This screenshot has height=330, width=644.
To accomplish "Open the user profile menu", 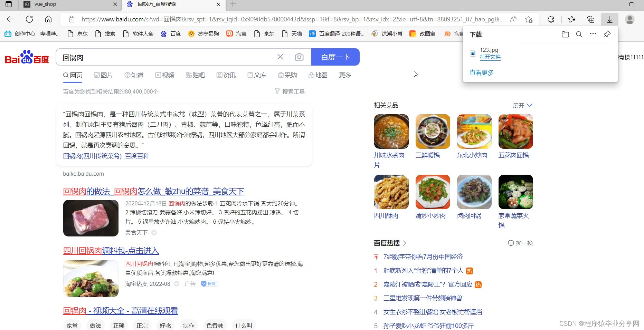I will coord(630,19).
